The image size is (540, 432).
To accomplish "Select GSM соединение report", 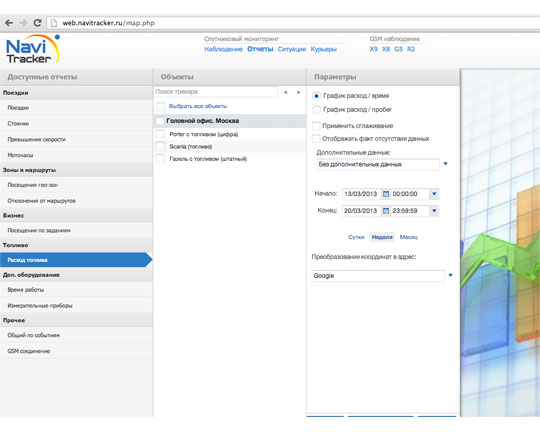I will 76,351.
